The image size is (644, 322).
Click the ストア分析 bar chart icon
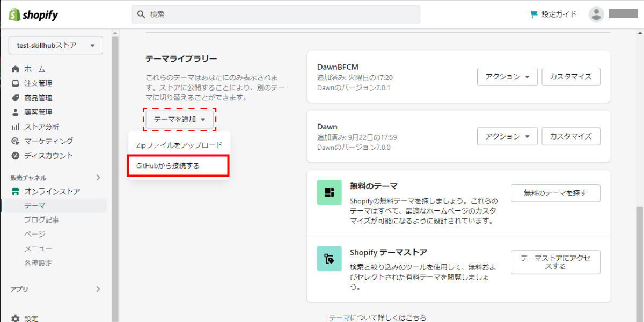click(15, 127)
